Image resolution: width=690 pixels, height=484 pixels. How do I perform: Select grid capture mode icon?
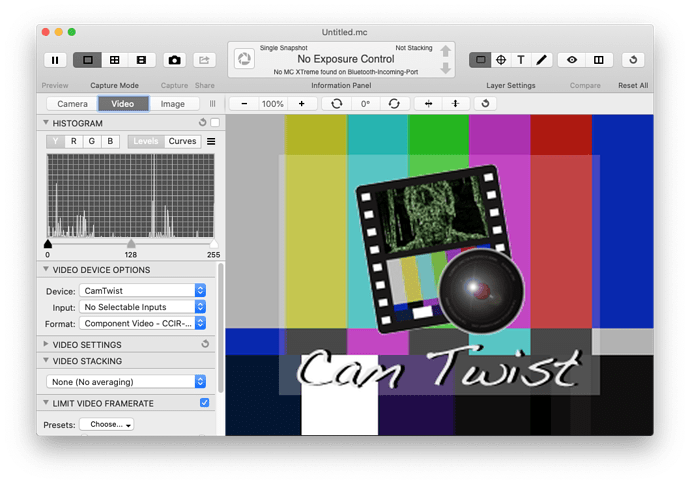click(x=114, y=60)
